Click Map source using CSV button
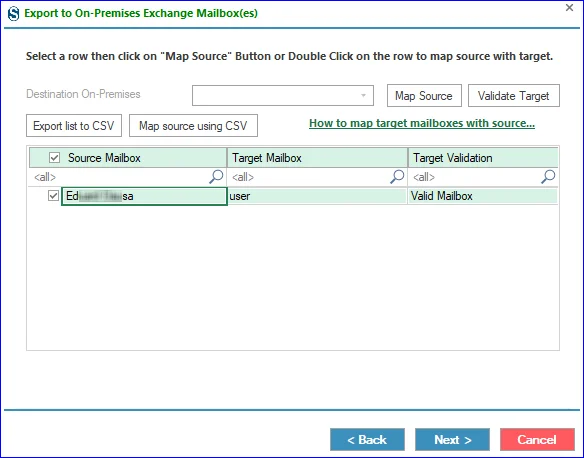Image resolution: width=584 pixels, height=458 pixels. [193, 125]
